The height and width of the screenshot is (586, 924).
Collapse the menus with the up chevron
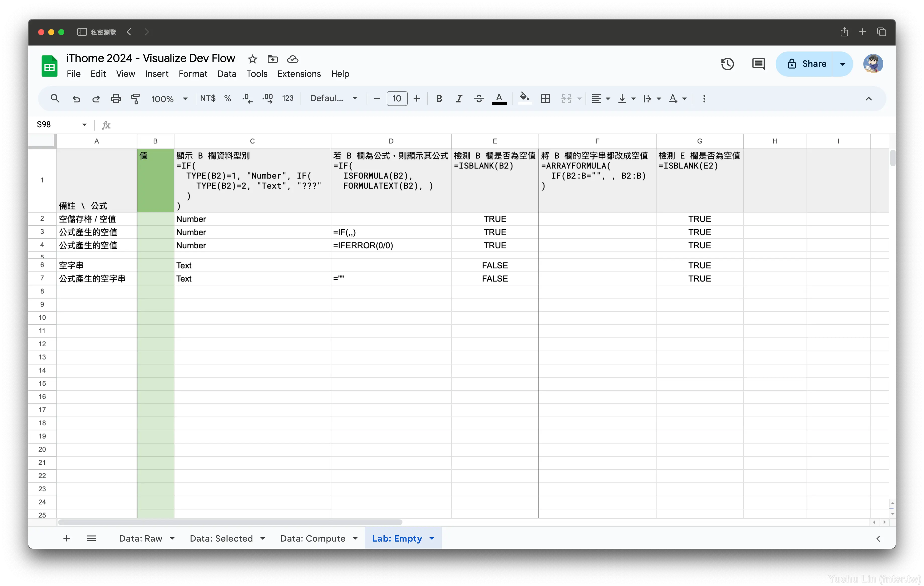[x=869, y=99]
